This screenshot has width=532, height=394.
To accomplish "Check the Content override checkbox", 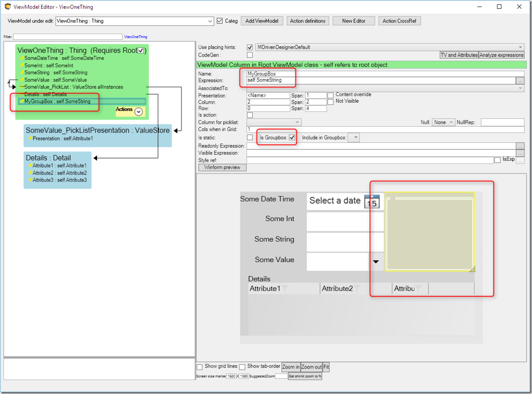I will point(330,95).
